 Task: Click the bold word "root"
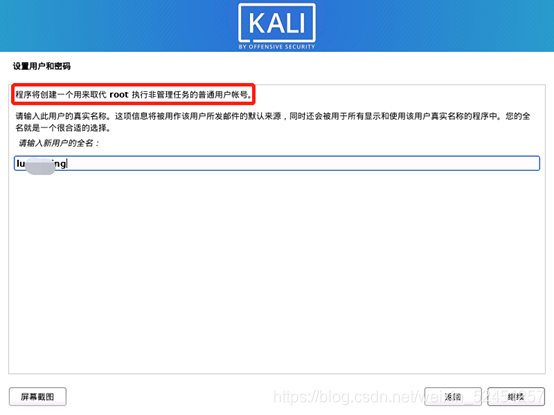(119, 95)
